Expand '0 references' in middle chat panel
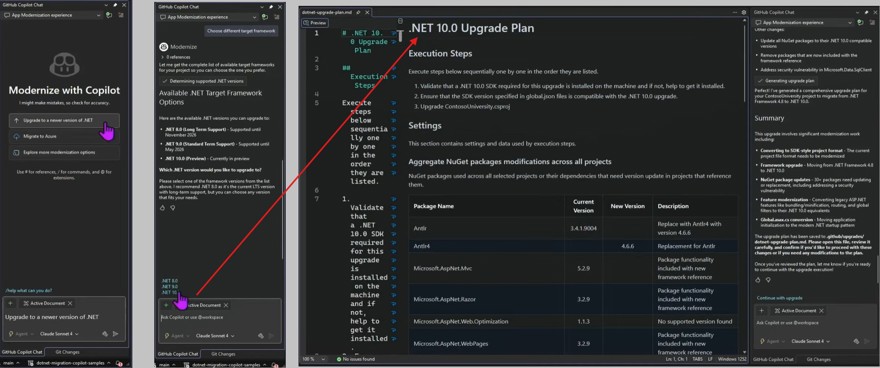 coord(177,57)
